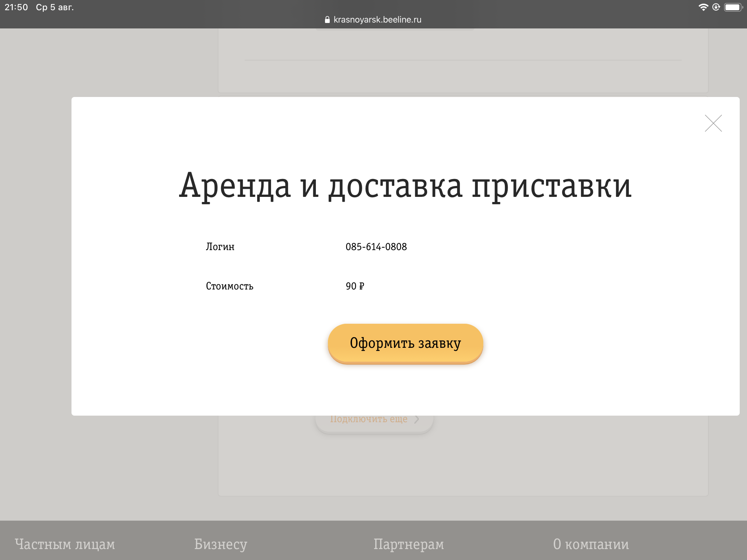Screen dimensions: 747x560
Task: Close the Аренда и доставка приставки dialog
Action: point(713,123)
